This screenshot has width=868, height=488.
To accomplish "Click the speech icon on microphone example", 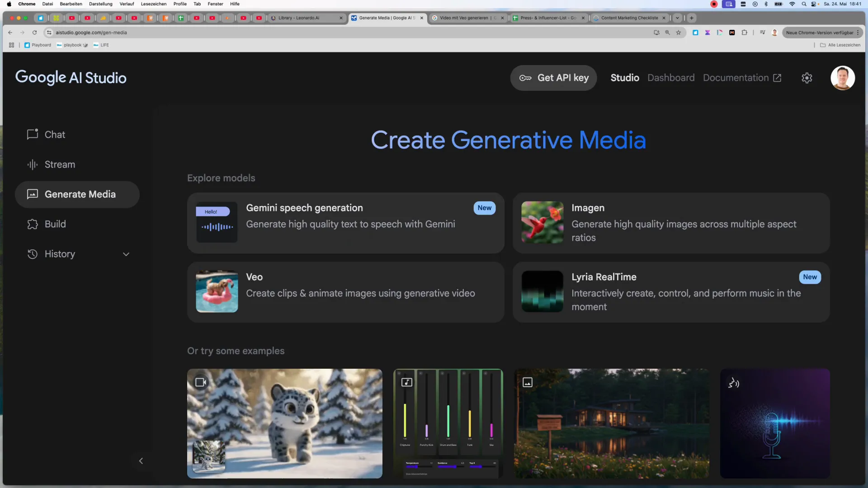I will pos(733,383).
